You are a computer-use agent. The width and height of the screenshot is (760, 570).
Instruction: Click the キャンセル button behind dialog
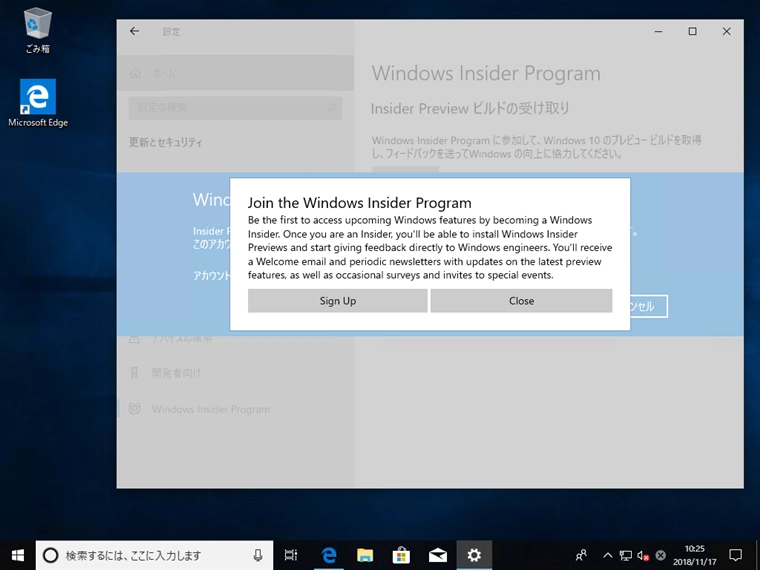pyautogui.click(x=648, y=306)
